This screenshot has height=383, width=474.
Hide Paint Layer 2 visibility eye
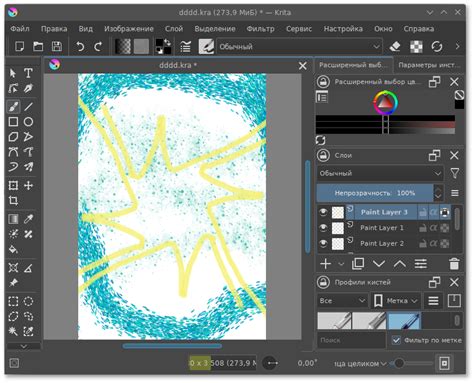[323, 244]
